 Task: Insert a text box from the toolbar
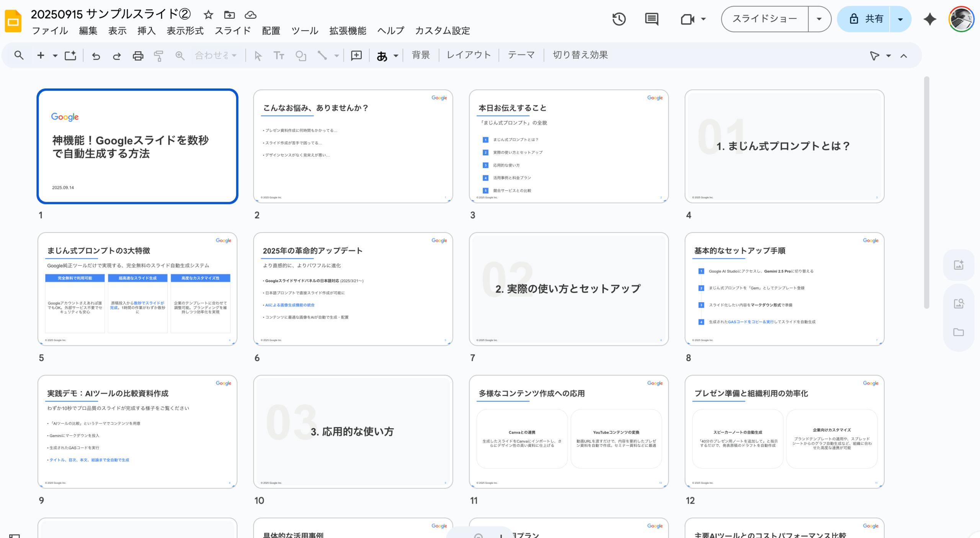point(279,56)
